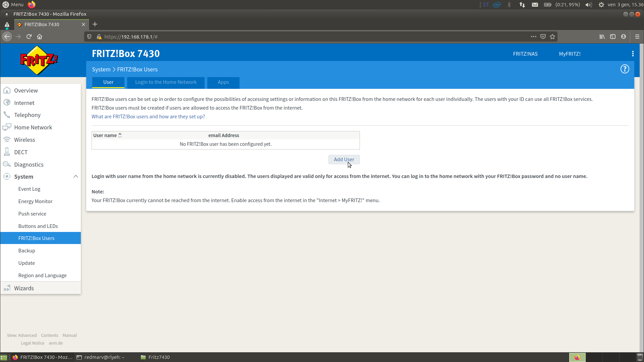The image size is (644, 362).
Task: Go back with Firefox back arrow
Action: (x=7, y=37)
